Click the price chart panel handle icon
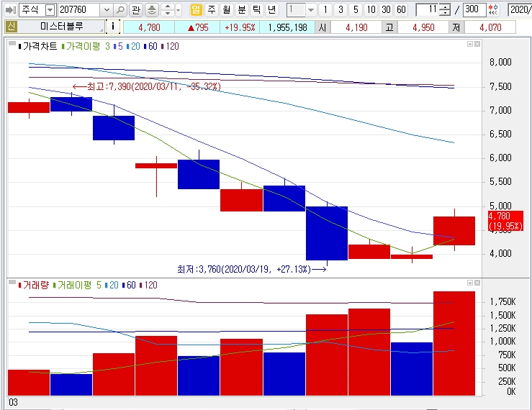 click(x=12, y=43)
